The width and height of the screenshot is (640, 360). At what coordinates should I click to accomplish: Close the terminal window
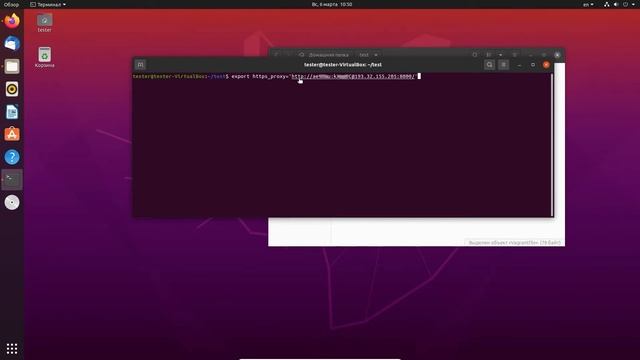(x=546, y=65)
